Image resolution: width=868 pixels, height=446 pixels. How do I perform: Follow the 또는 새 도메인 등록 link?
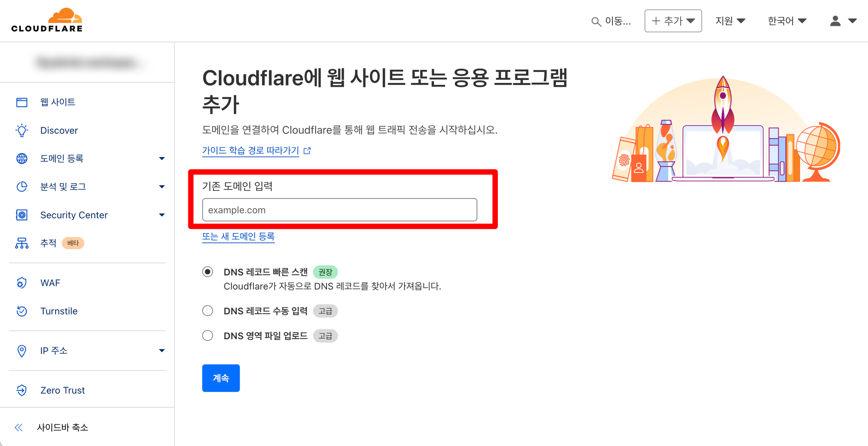click(x=238, y=236)
